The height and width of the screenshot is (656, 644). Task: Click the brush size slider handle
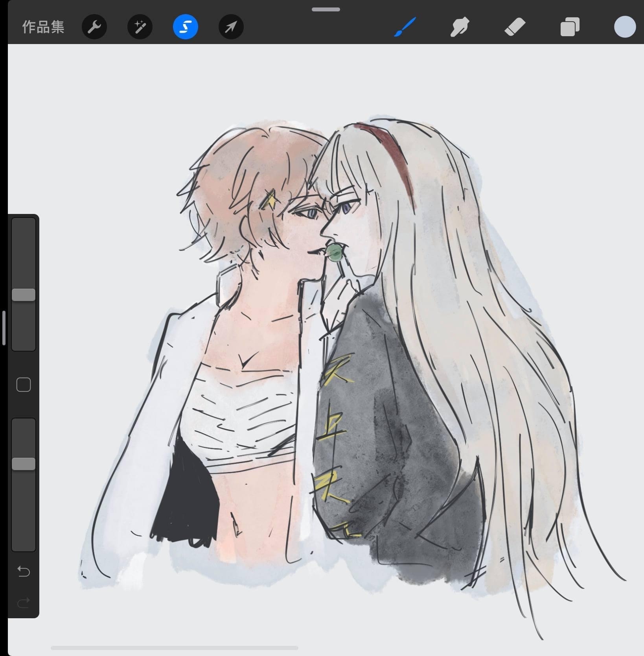point(24,295)
